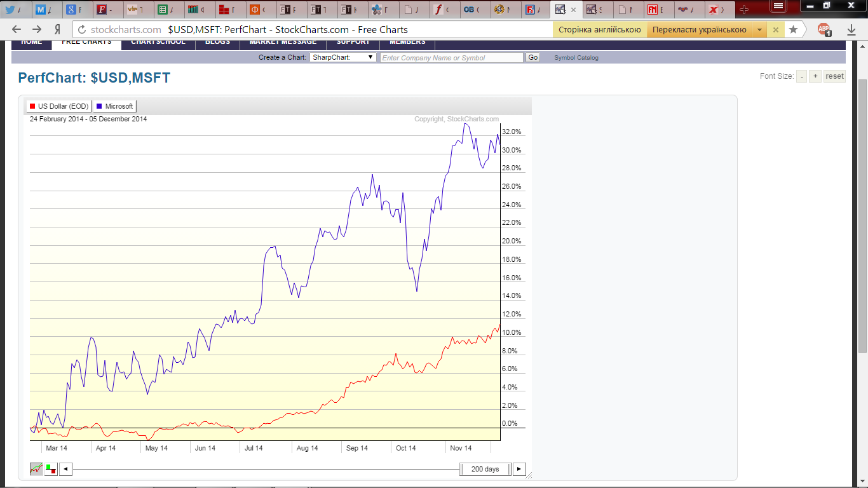Click the Nov 14 axis label
868x488 pixels.
(461, 448)
